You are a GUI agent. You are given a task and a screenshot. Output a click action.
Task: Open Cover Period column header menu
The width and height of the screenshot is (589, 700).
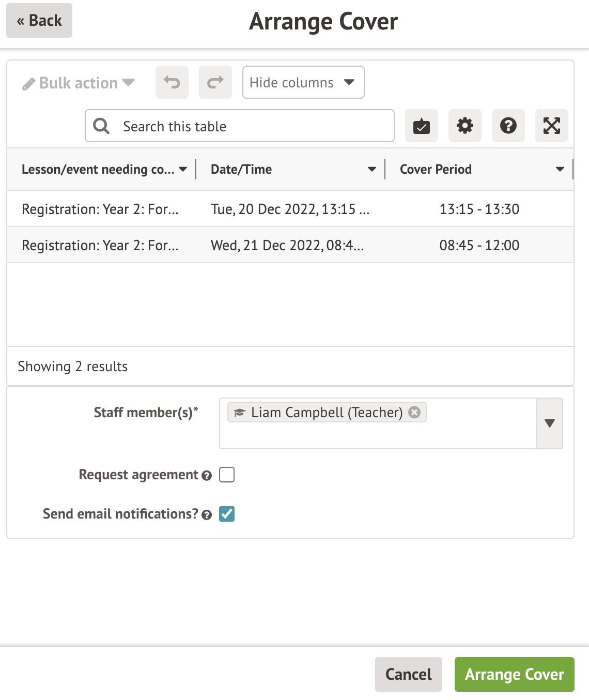tap(560, 170)
